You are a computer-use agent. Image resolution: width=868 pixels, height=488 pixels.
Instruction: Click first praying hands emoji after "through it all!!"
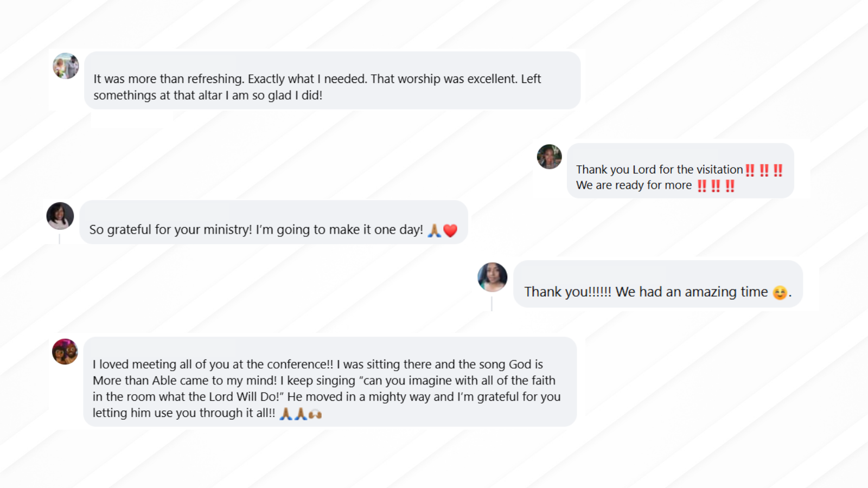coord(286,414)
